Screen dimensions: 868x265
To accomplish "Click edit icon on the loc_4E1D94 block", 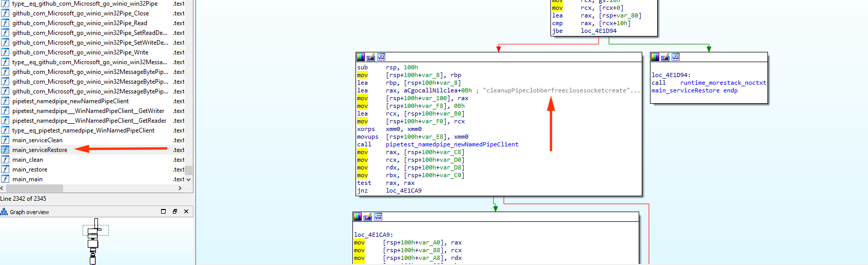I will (x=665, y=57).
